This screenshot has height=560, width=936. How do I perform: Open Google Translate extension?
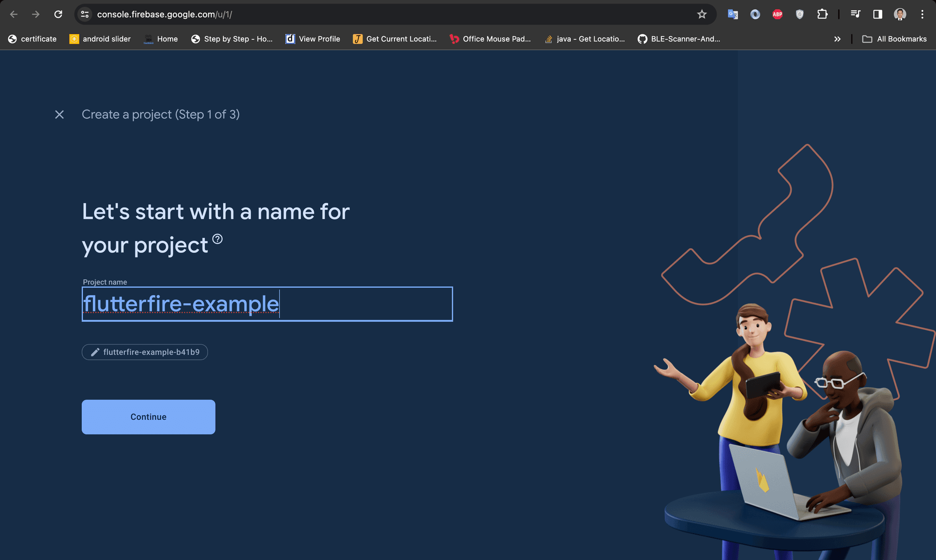click(733, 14)
